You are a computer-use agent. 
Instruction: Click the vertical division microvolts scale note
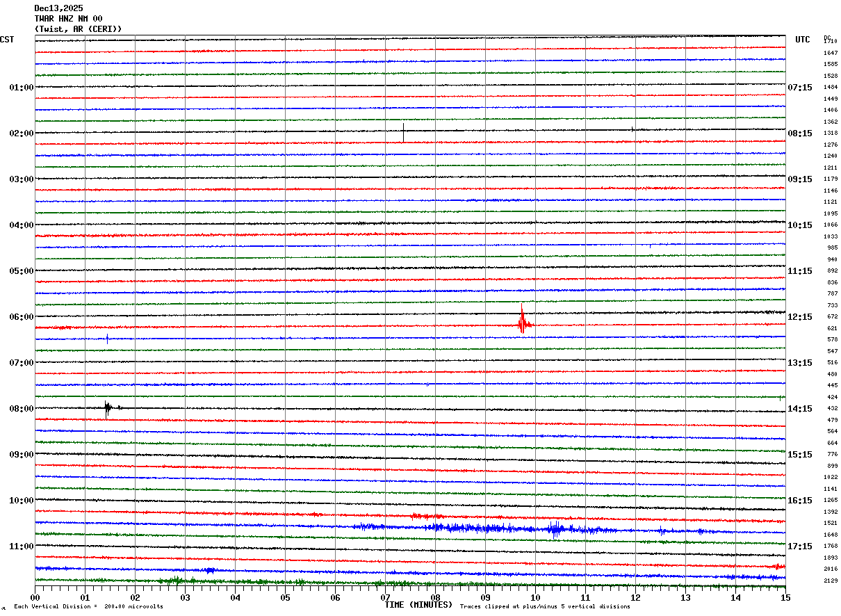(88, 607)
